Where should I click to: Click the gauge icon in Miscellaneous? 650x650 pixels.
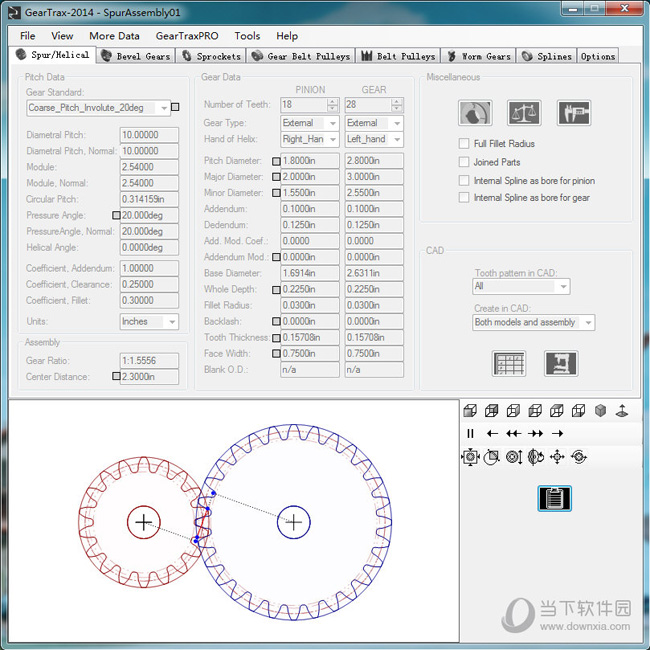(475, 113)
